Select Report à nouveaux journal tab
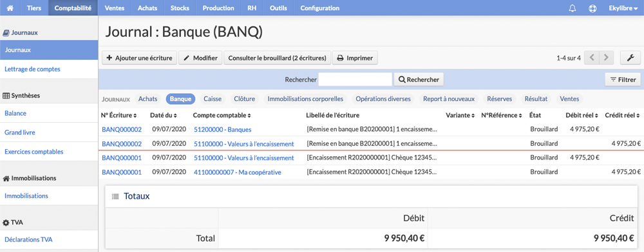Viewport: 644px width, 252px height. tap(449, 99)
